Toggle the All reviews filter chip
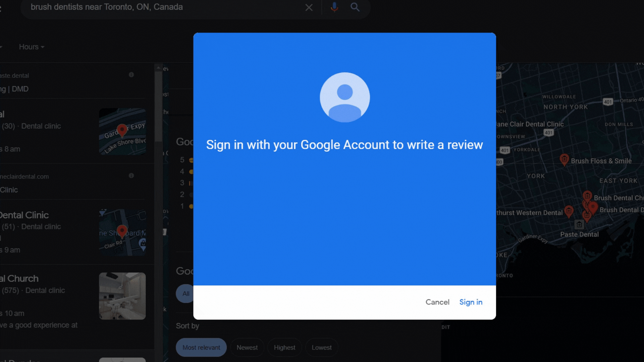The image size is (644, 362). [x=186, y=294]
